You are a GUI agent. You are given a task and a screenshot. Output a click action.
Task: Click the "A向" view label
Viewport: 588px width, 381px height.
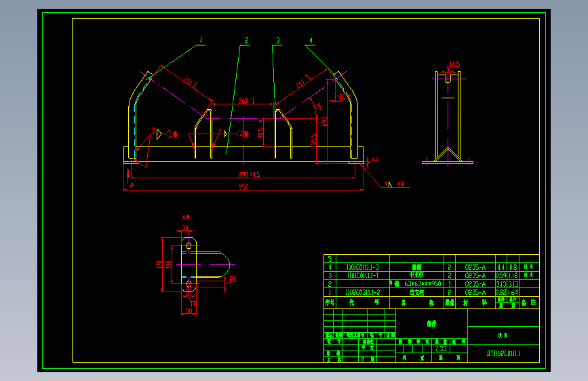coord(186,217)
